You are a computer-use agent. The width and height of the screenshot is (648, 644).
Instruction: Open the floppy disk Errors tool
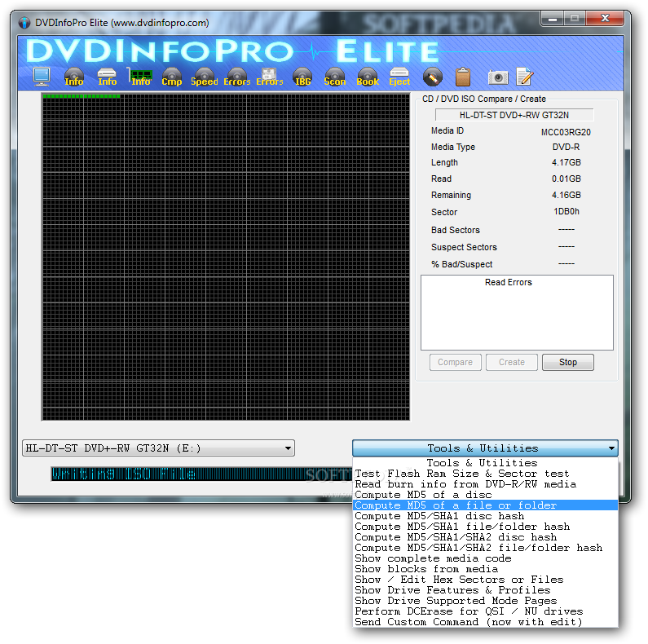pyautogui.click(x=270, y=77)
